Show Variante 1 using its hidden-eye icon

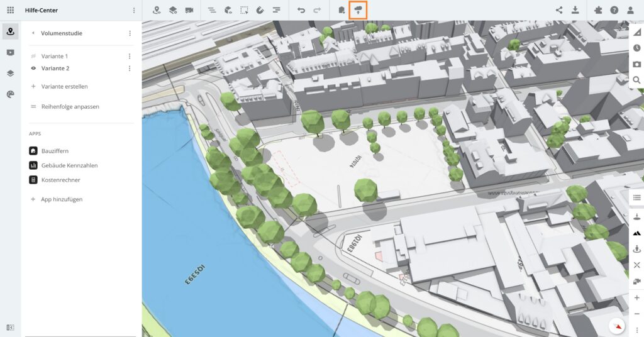33,56
